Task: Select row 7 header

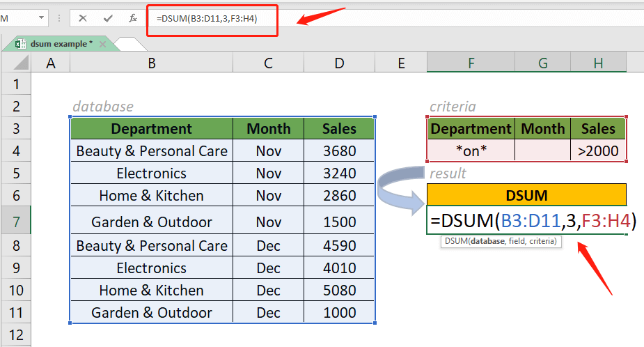Action: pos(16,222)
